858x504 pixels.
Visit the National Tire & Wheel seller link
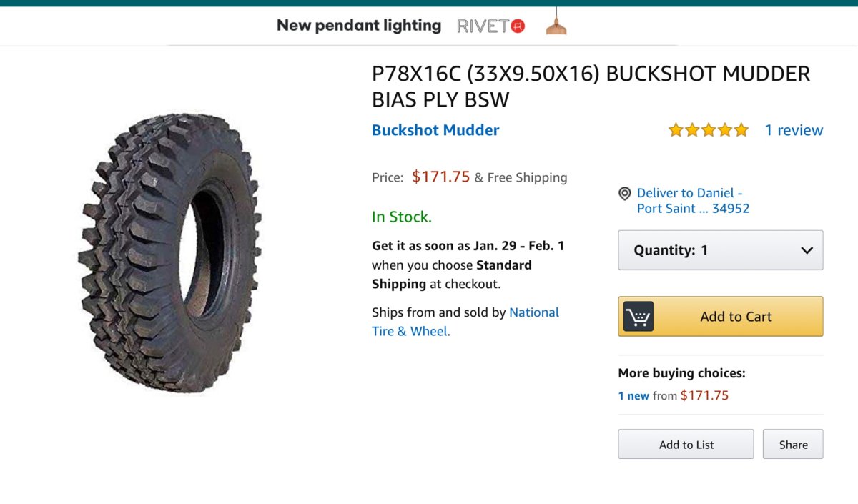[465, 322]
